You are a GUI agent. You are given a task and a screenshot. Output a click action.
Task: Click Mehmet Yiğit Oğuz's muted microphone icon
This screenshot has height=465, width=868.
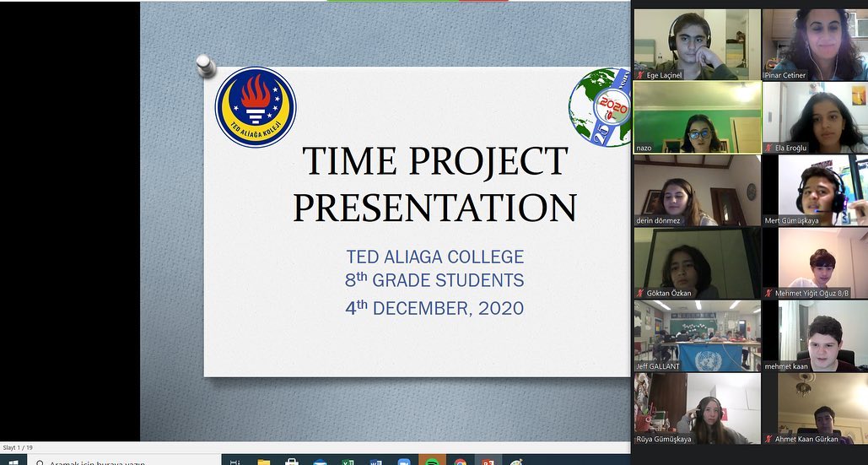(x=769, y=294)
